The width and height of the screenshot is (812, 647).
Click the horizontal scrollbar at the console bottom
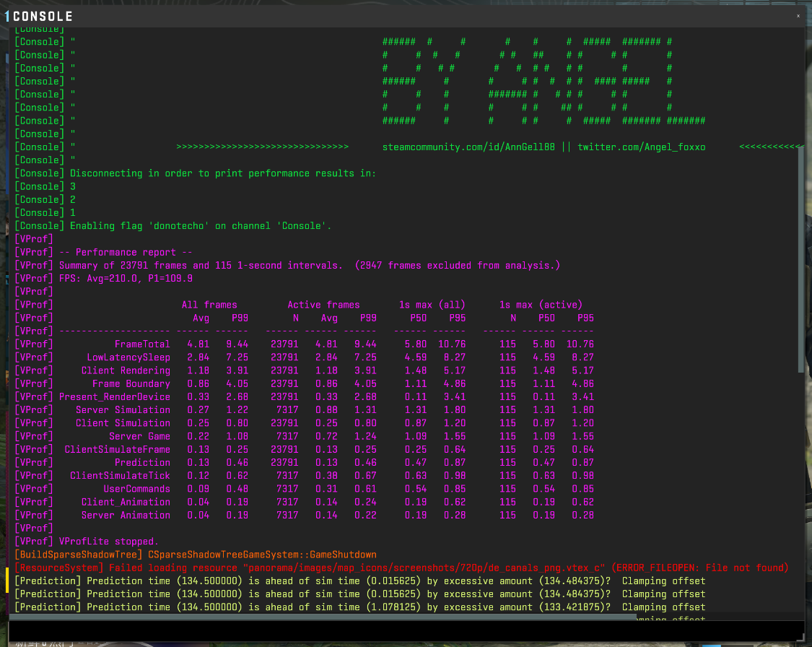pyautogui.click(x=323, y=617)
